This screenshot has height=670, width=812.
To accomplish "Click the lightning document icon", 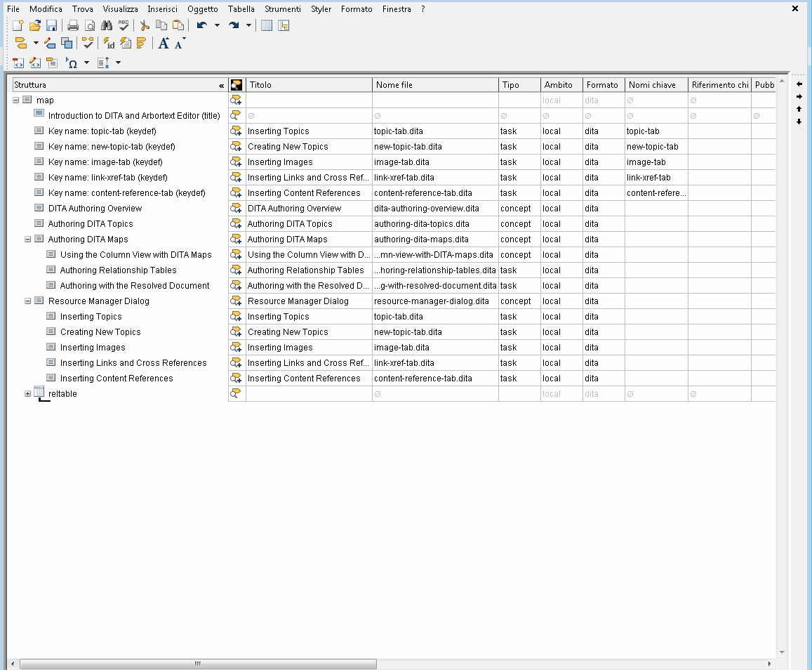I will [x=126, y=43].
